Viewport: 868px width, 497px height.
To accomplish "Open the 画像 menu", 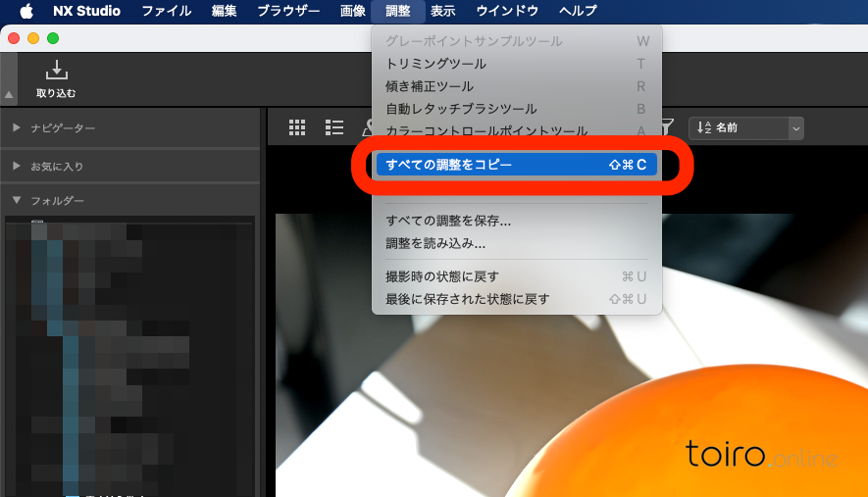I will tap(353, 11).
